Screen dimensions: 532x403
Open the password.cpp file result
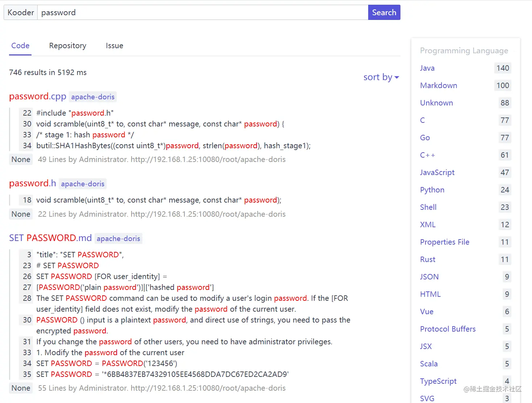[x=38, y=96]
